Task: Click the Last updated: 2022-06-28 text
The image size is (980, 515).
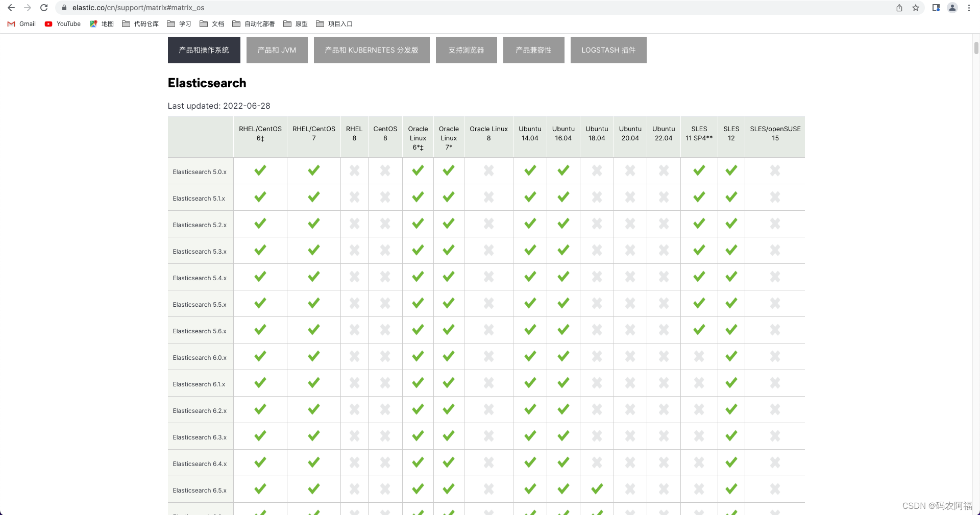Action: click(219, 106)
